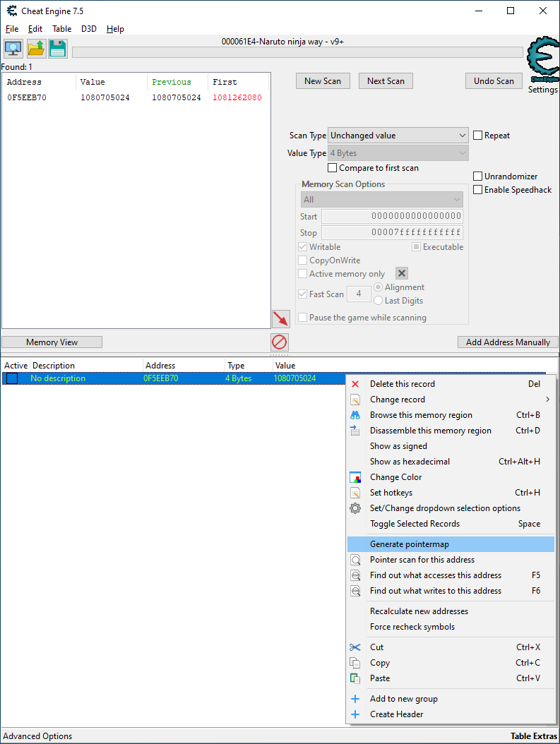Click Add Address Manually
Image resolution: width=560 pixels, height=744 pixels.
508,342
